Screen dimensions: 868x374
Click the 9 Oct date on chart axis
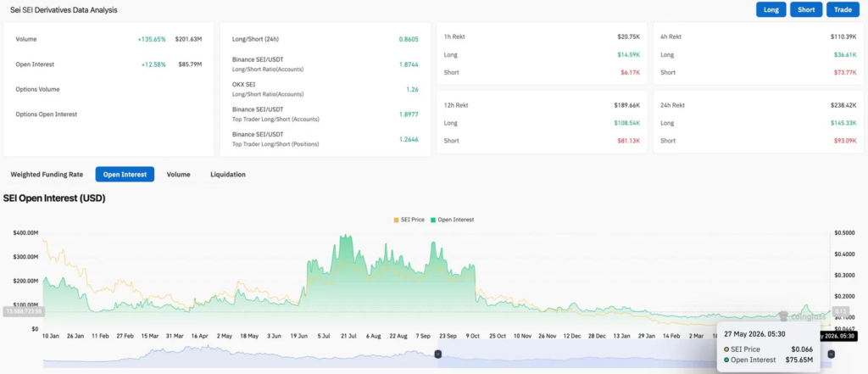[473, 336]
